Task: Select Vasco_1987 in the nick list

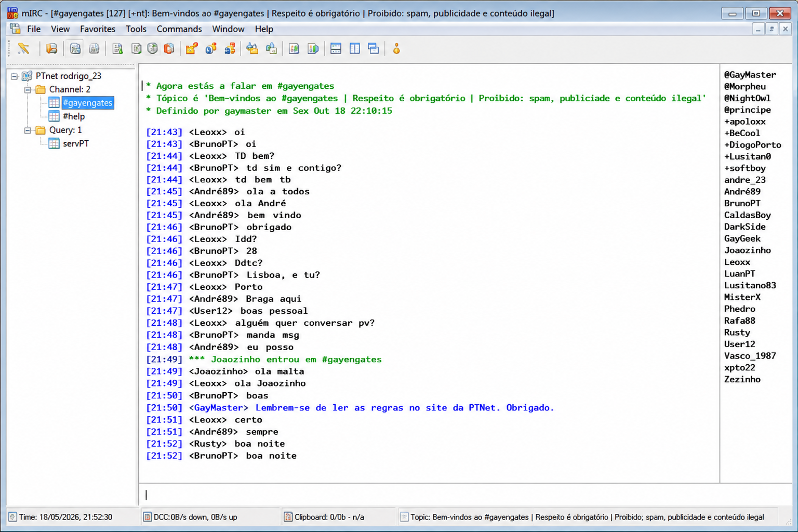Action: [750, 356]
